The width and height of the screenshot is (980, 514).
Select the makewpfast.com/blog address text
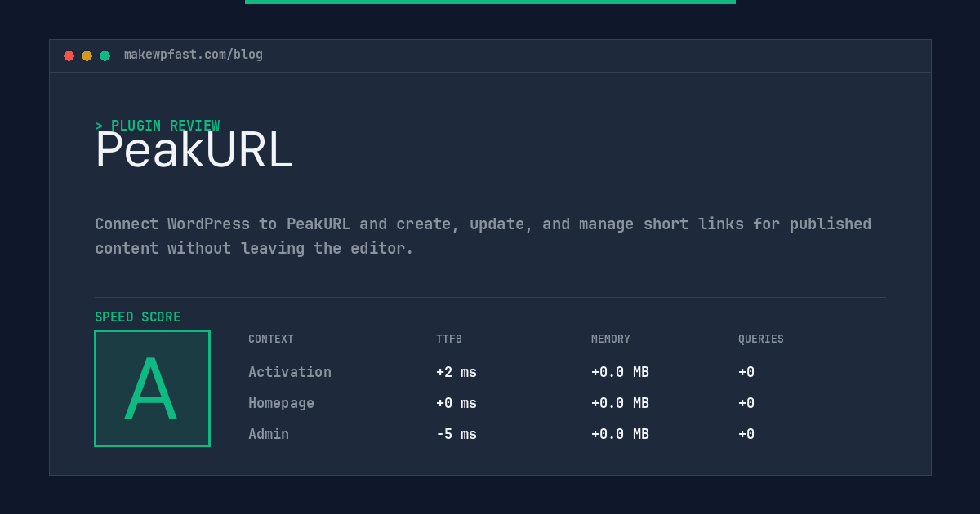coord(194,55)
